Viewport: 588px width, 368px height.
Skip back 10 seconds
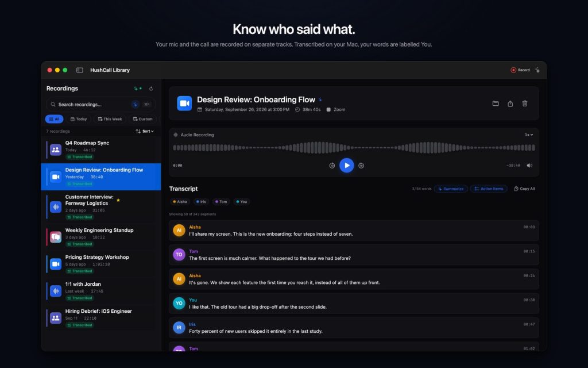332,166
